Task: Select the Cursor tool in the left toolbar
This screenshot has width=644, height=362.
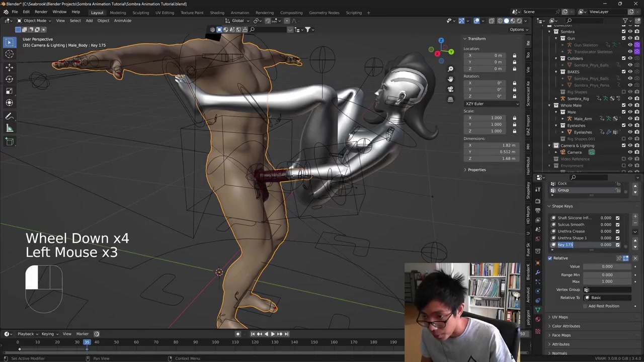Action: pyautogui.click(x=9, y=54)
